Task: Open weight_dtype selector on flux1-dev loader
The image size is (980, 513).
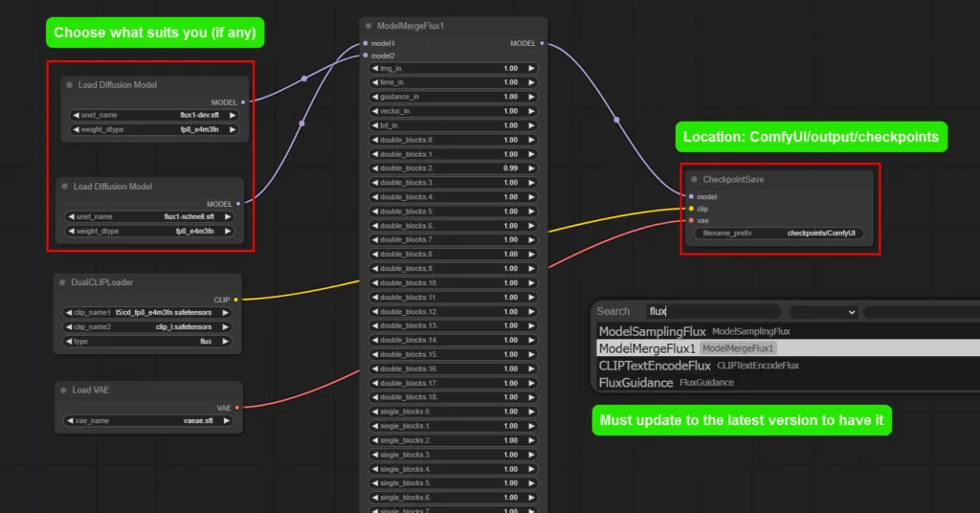Action: 154,129
